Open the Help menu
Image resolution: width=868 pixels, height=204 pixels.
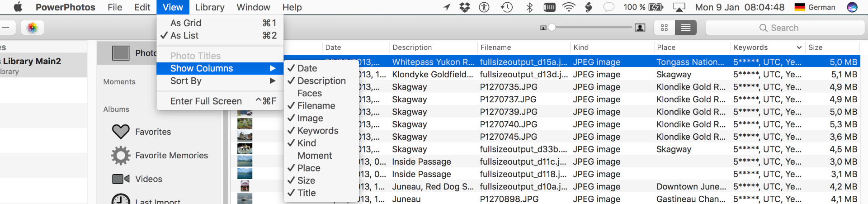coord(292,7)
